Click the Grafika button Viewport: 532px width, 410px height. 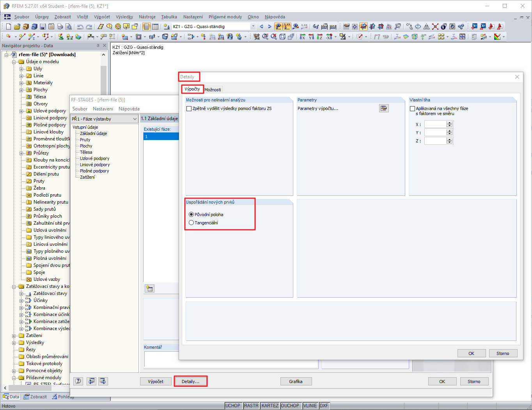(296, 382)
